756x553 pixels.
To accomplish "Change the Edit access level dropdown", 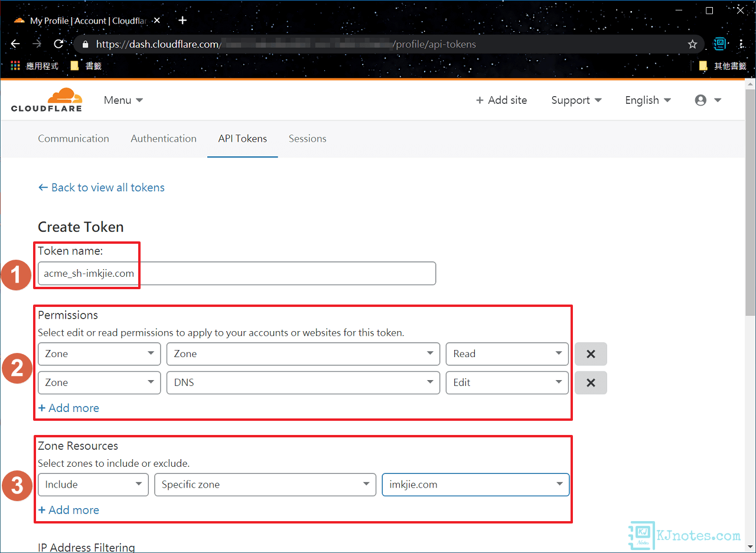I will (x=507, y=383).
